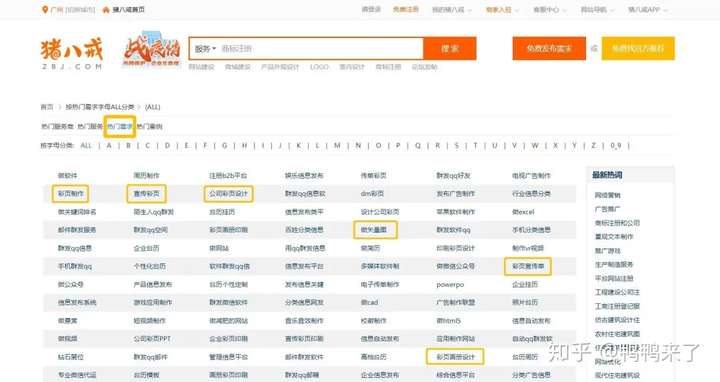The image size is (720, 382).
Task: Open the 战疫情 banner image
Action: pos(152,50)
